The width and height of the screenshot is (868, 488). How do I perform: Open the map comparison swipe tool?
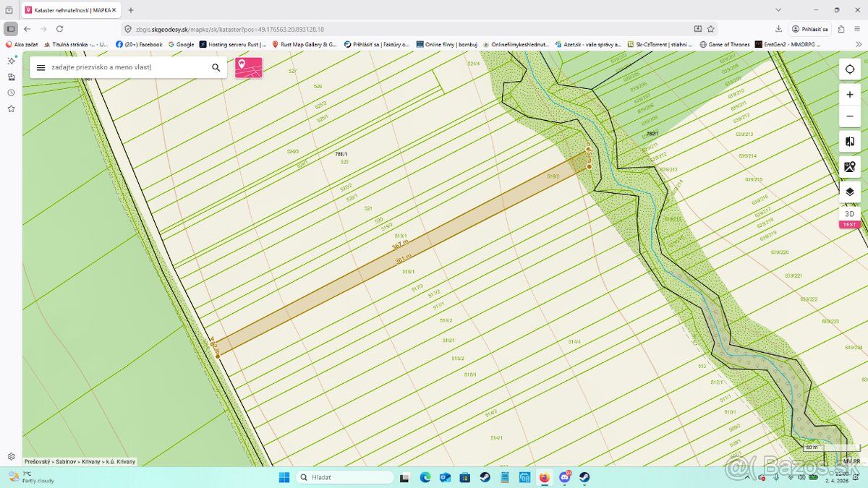pyautogui.click(x=849, y=142)
